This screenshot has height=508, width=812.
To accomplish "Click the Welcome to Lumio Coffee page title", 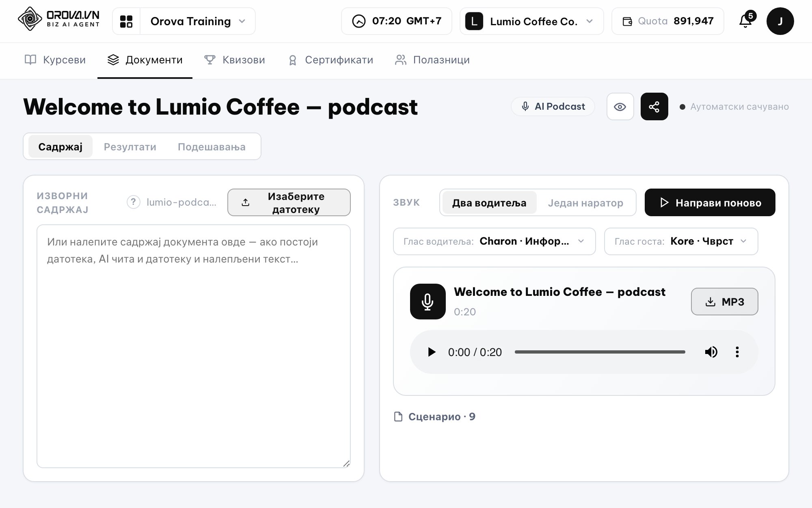I will (220, 107).
